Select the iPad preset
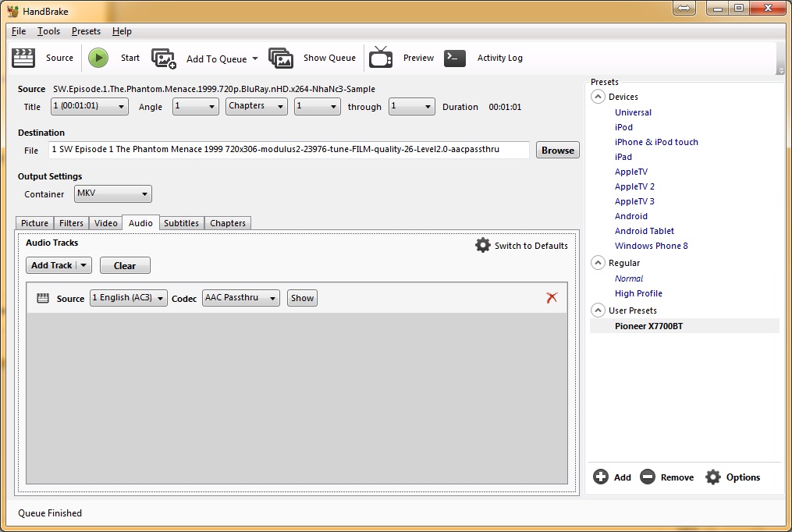The width and height of the screenshot is (792, 532). pyautogui.click(x=623, y=157)
